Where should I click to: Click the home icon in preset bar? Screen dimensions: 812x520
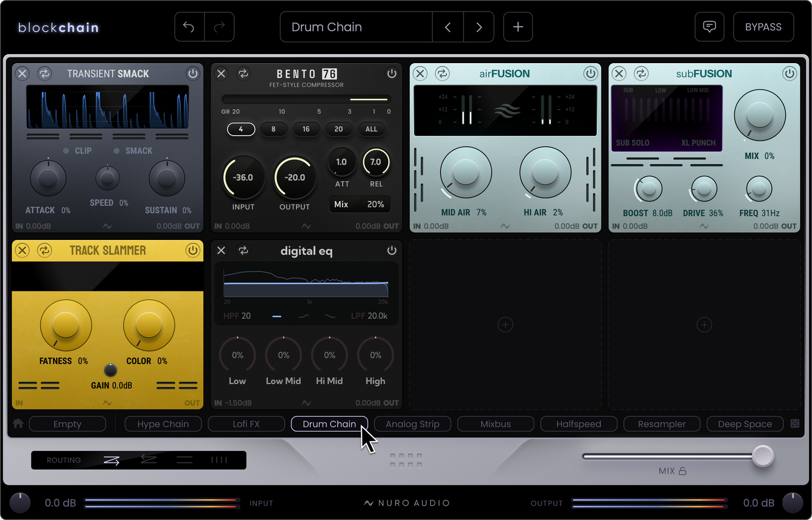click(18, 423)
